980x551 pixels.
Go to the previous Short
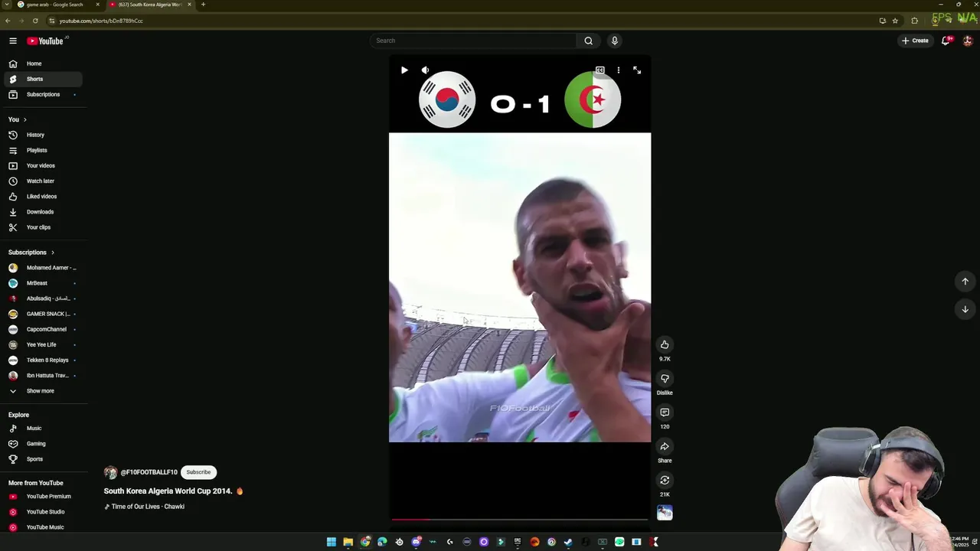point(965,282)
